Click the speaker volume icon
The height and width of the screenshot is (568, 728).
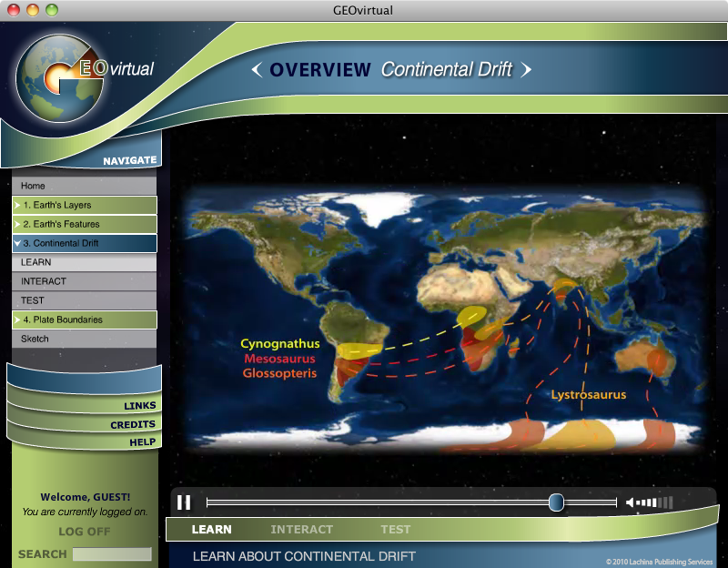[x=630, y=502]
